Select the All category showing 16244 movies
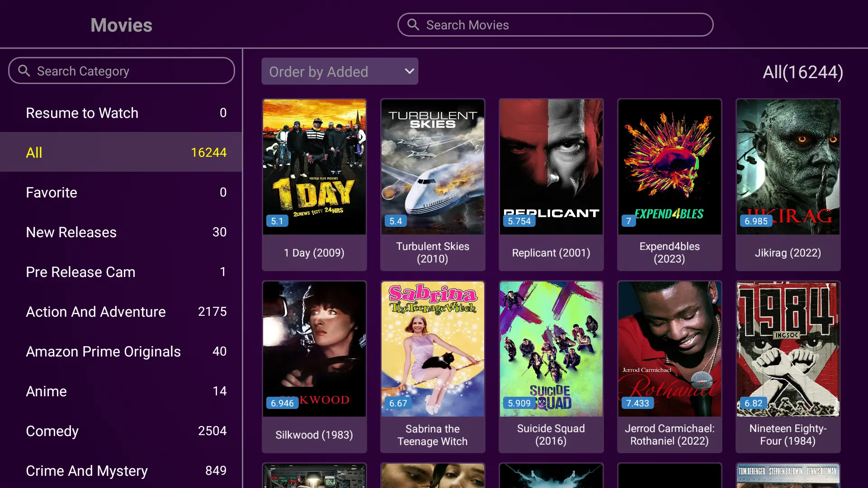Viewport: 868px width, 488px height. [121, 152]
